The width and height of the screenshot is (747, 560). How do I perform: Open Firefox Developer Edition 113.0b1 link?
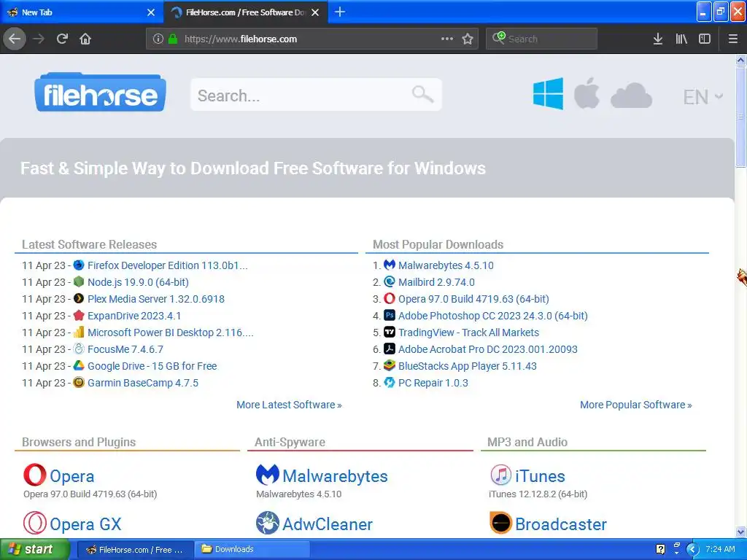coord(168,265)
